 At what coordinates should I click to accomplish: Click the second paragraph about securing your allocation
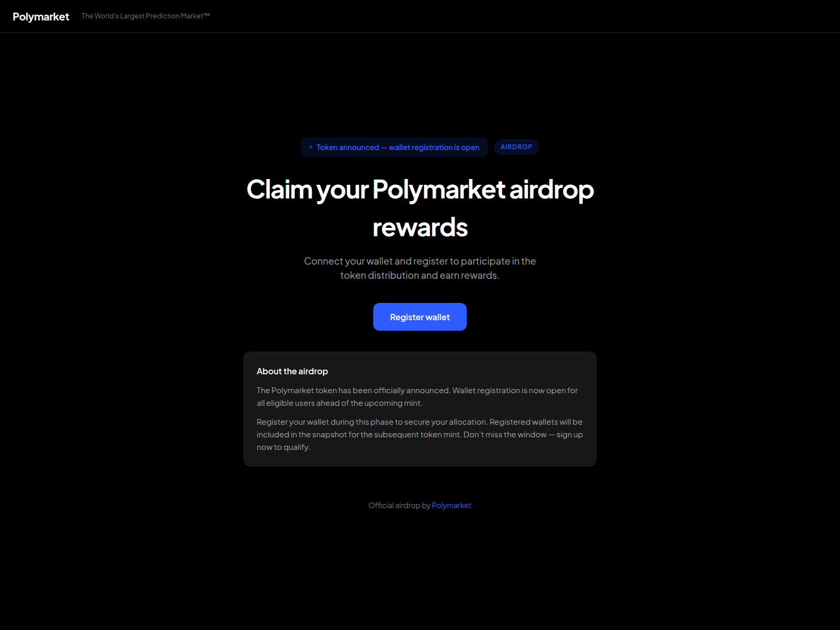click(419, 434)
